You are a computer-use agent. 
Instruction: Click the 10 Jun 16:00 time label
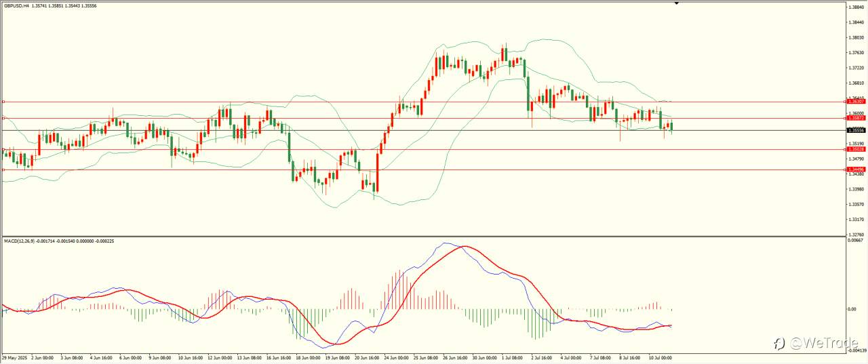click(x=191, y=357)
